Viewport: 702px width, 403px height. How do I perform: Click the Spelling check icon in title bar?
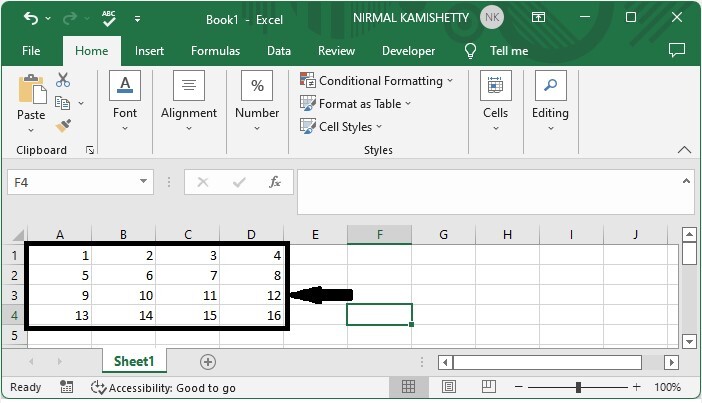106,18
